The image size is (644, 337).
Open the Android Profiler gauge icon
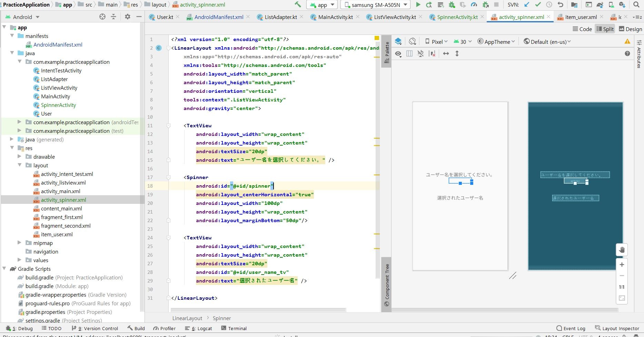(474, 5)
